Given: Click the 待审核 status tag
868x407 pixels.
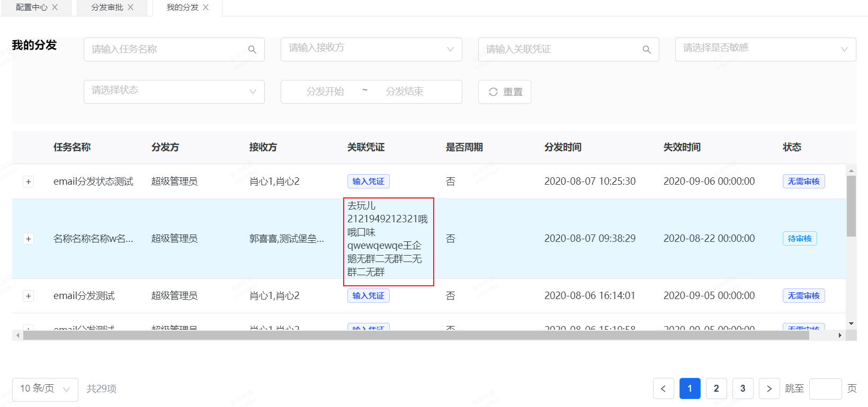Looking at the screenshot, I should coord(800,239).
